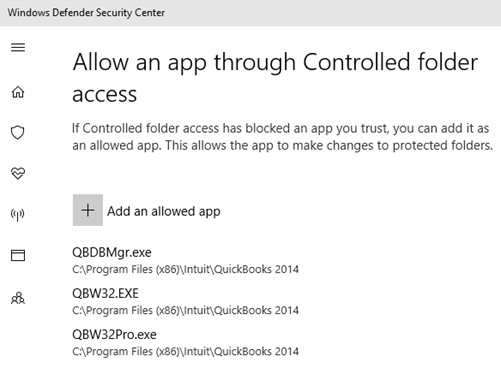Open Family options people icon

18,298
